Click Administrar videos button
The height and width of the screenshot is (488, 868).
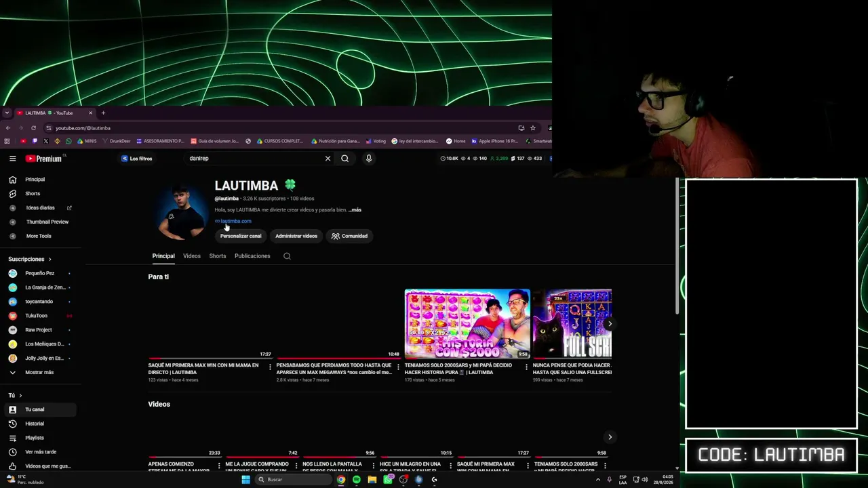tap(296, 236)
